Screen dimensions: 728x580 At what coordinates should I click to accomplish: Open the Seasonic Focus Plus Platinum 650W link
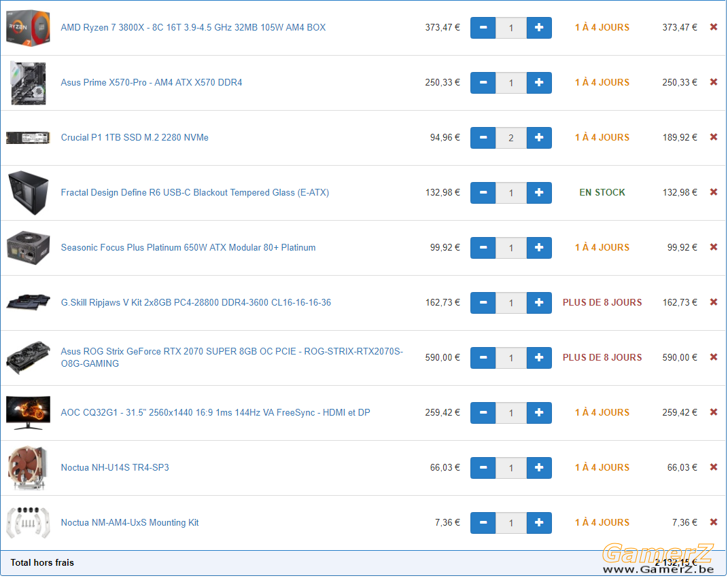click(x=188, y=247)
